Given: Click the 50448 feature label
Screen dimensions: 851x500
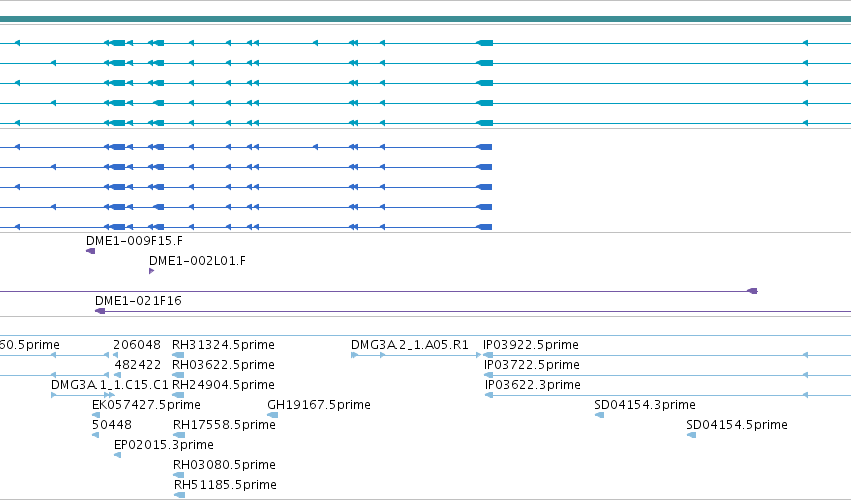Looking at the screenshot, I should (x=112, y=425).
